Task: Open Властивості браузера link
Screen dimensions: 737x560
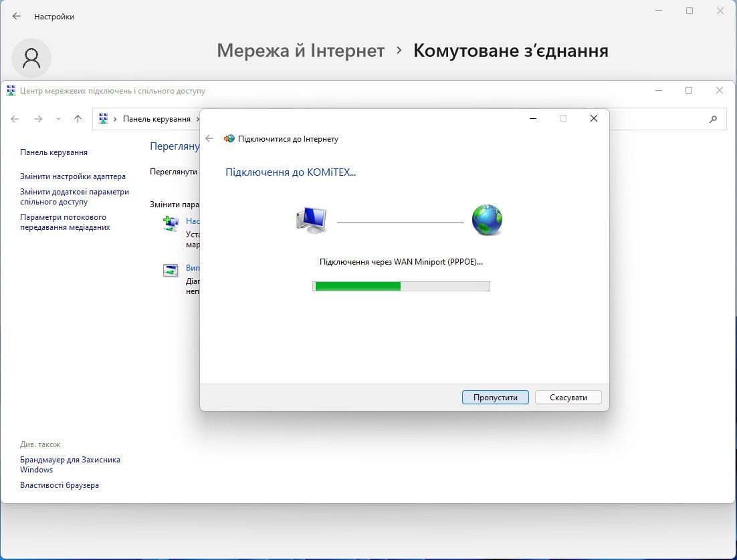Action: pos(60,485)
